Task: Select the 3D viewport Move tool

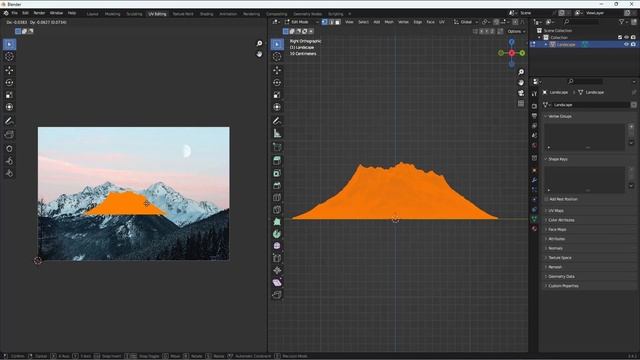Action: [x=277, y=70]
